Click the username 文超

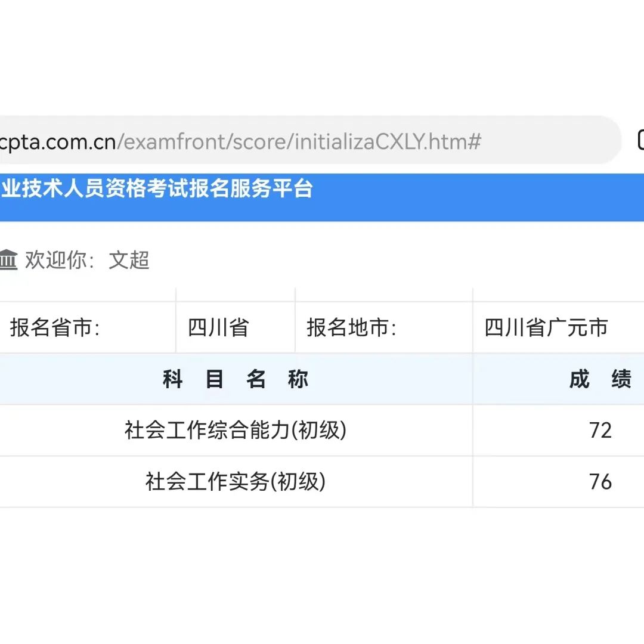[x=129, y=261]
